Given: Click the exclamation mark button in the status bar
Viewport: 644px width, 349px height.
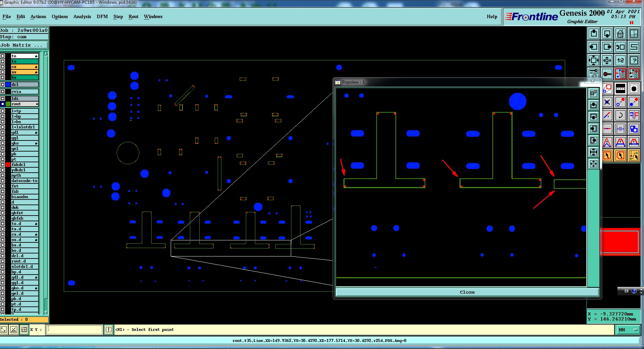Looking at the screenshot, I should pyautogui.click(x=109, y=330).
